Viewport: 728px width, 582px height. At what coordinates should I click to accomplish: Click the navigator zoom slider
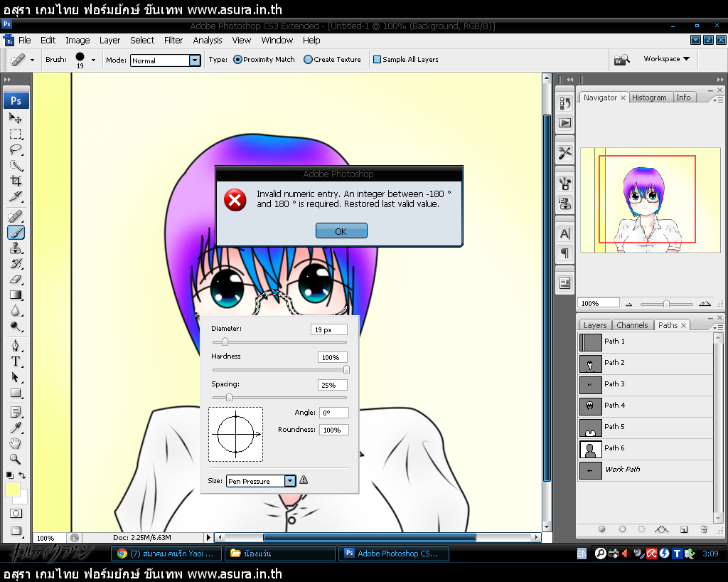pyautogui.click(x=666, y=304)
